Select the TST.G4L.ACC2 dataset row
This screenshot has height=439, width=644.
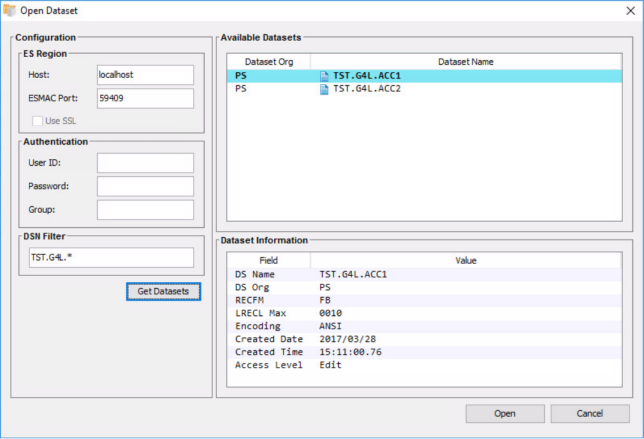[425, 89]
